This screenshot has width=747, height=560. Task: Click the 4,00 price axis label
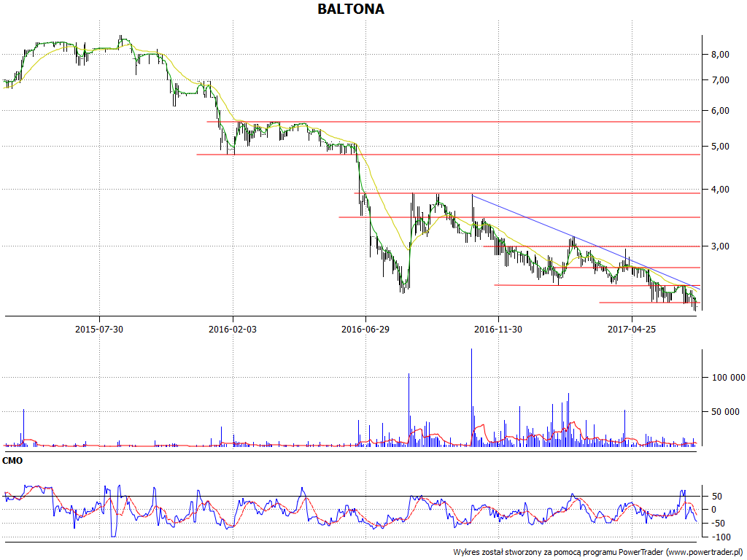[x=720, y=190]
